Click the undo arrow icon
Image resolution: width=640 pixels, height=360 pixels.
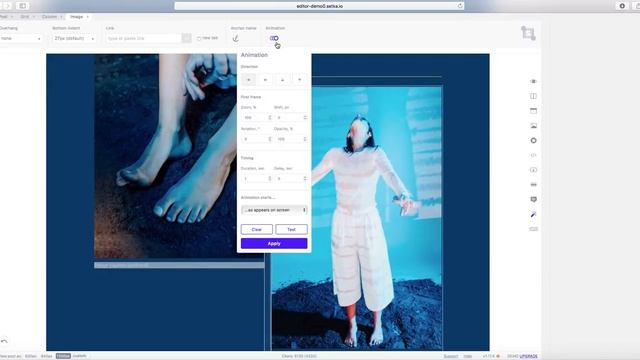4,341
